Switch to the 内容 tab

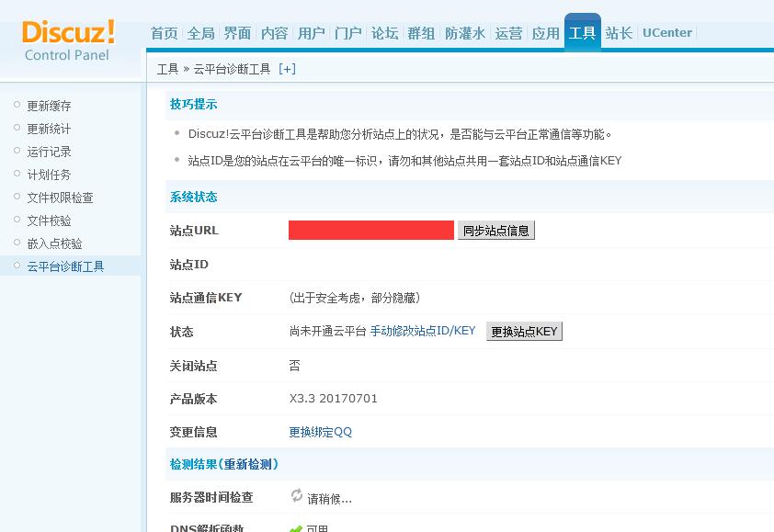click(275, 33)
